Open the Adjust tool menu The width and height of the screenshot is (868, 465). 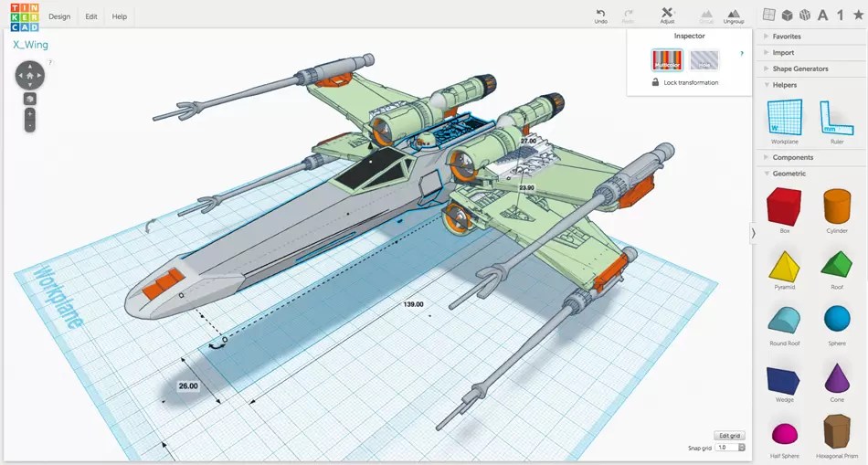point(668,16)
